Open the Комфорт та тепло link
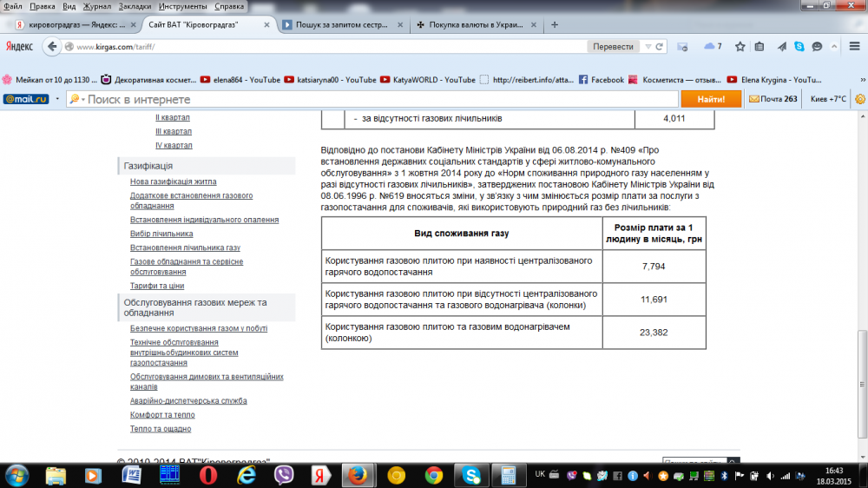The image size is (868, 488). [162, 414]
